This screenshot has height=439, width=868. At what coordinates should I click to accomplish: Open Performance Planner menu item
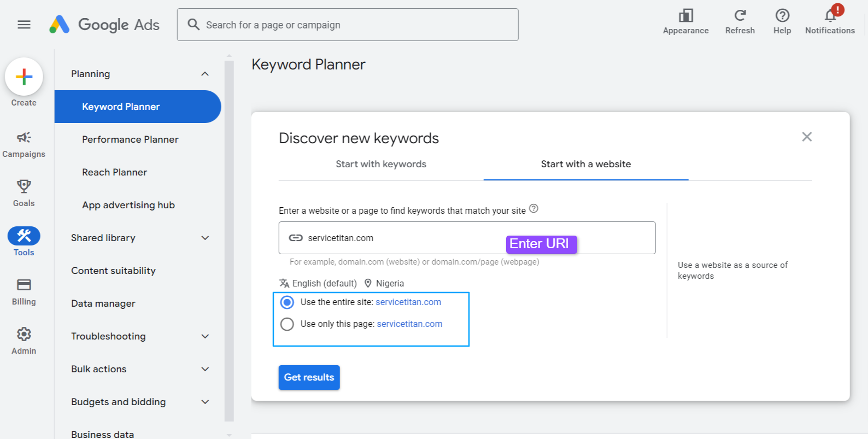click(x=130, y=139)
